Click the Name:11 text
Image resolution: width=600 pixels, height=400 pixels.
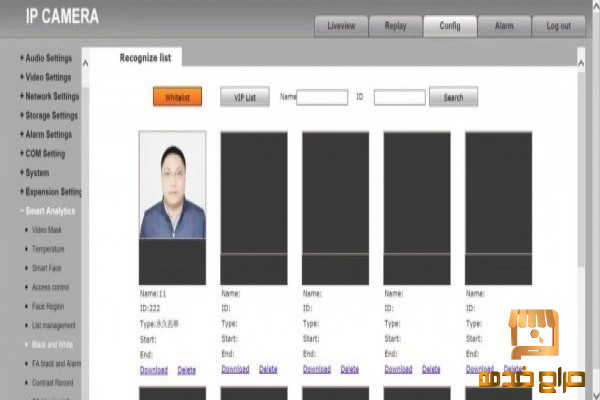pos(153,294)
